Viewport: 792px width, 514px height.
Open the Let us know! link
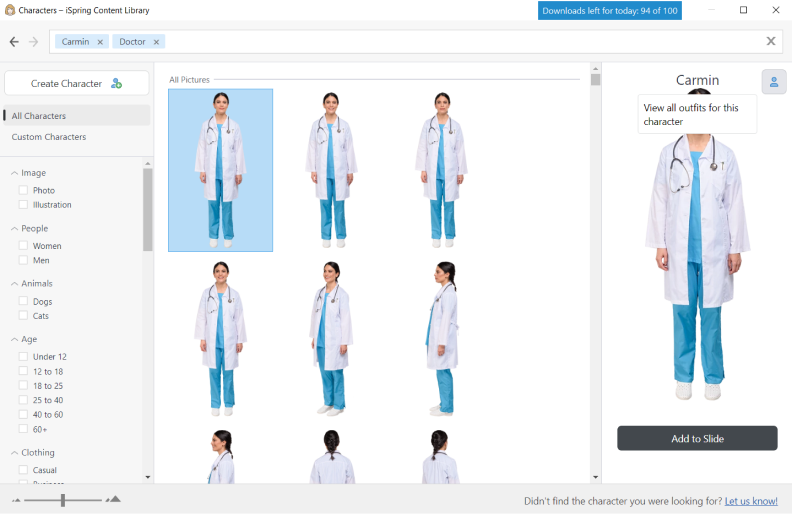(751, 501)
